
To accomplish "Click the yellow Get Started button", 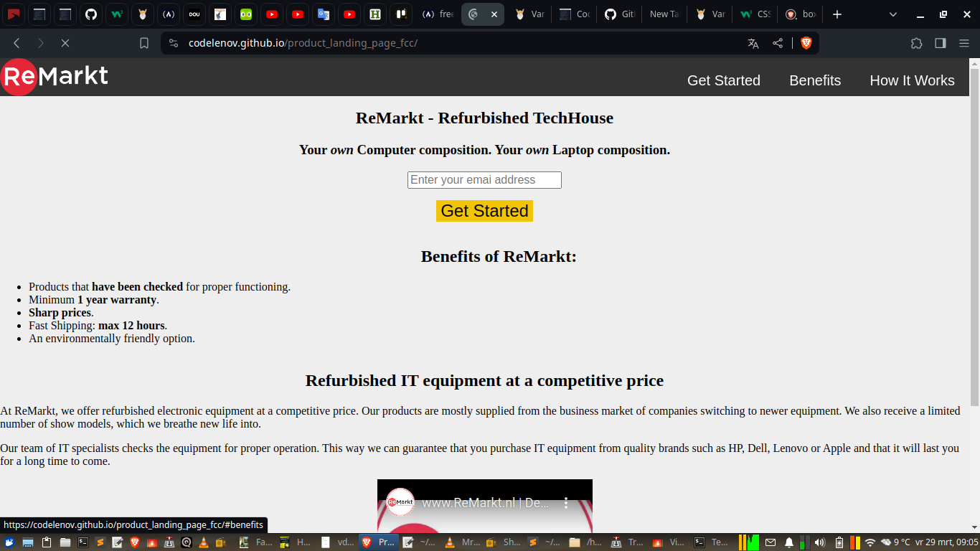I will (484, 210).
